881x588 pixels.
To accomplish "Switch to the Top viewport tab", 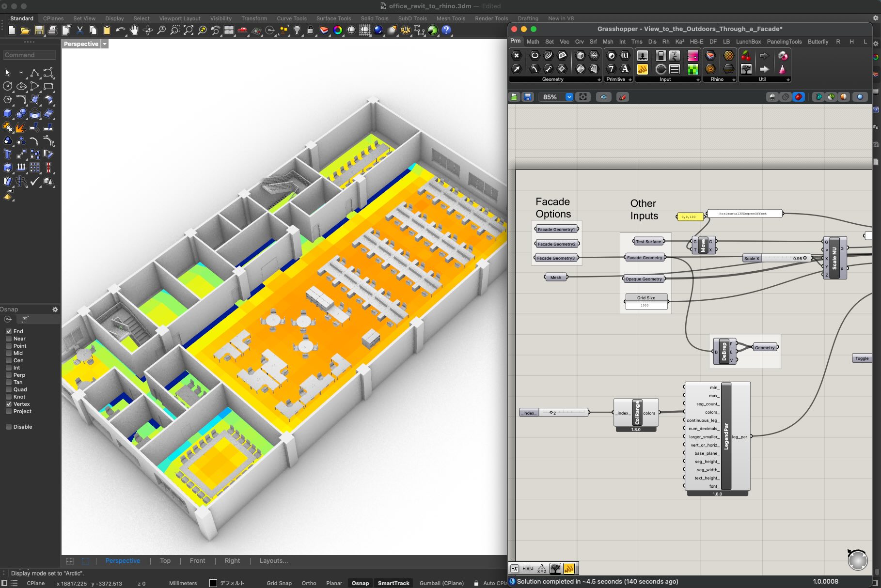I will [x=165, y=560].
